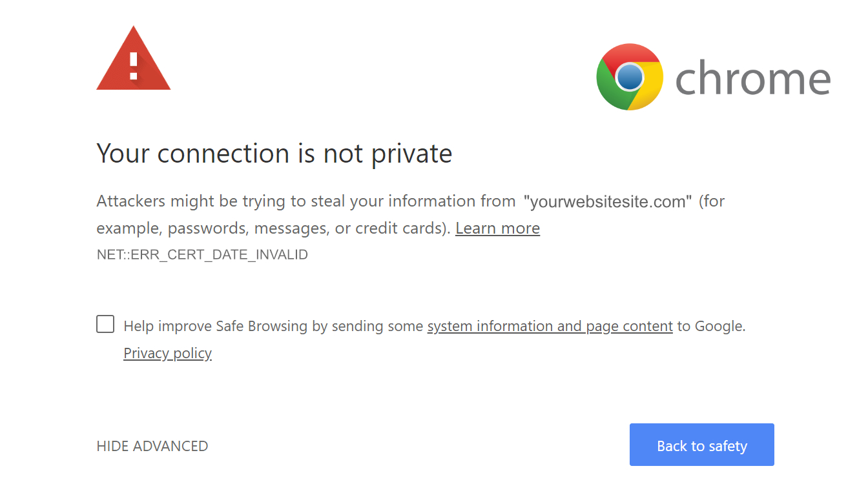Click the red top segment of Chrome logo
The width and height of the screenshot is (868, 484).
630,53
